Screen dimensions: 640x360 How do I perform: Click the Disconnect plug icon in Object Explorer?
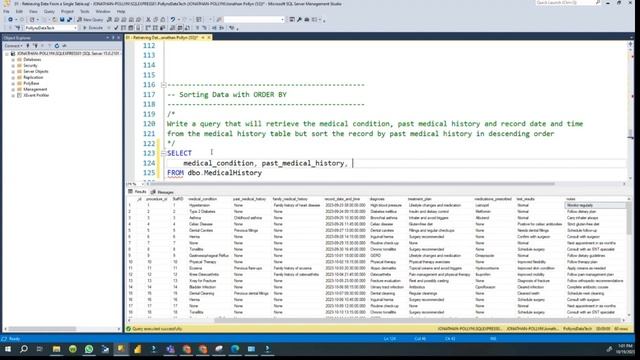tap(35, 46)
